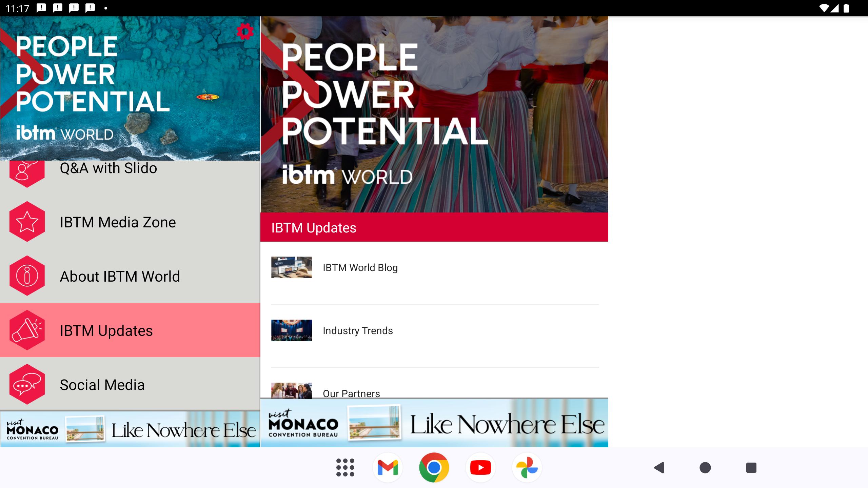The height and width of the screenshot is (488, 868).
Task: Tap the IBTM Updates megaphone icon
Action: (27, 330)
